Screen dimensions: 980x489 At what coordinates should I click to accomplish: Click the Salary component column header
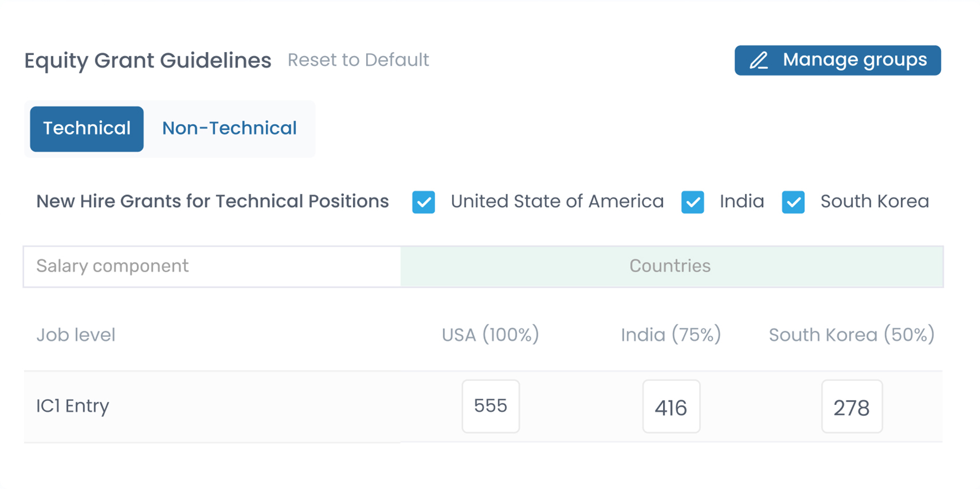tap(112, 266)
